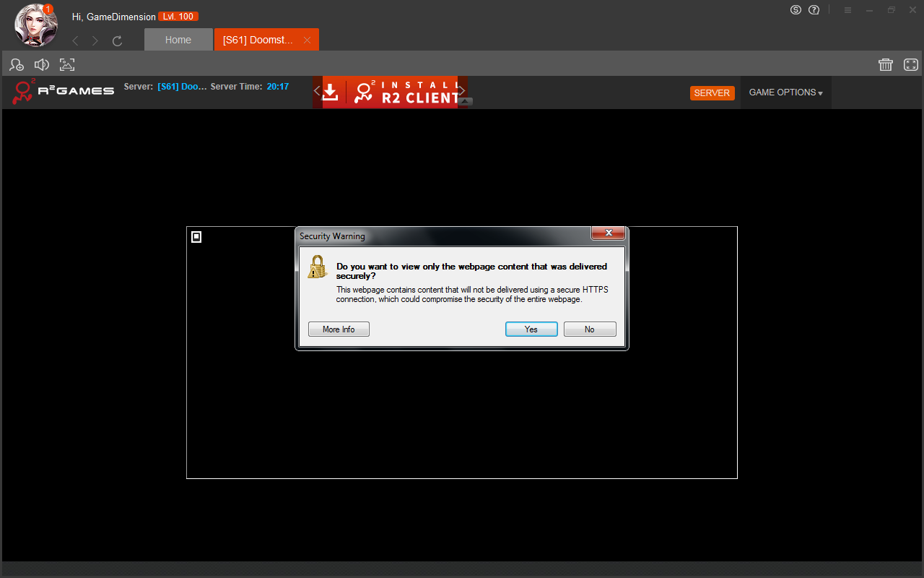Open the help question mark icon
Screen dimensions: 924x578
(814, 10)
